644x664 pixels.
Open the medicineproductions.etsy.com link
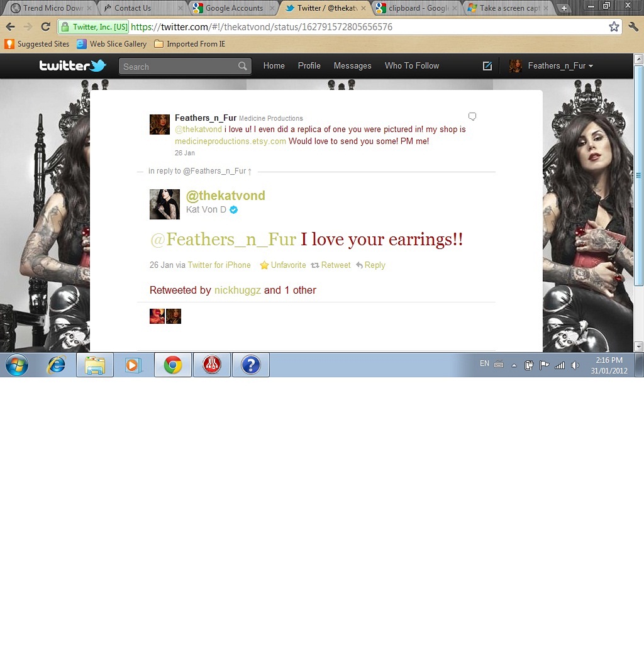point(230,141)
